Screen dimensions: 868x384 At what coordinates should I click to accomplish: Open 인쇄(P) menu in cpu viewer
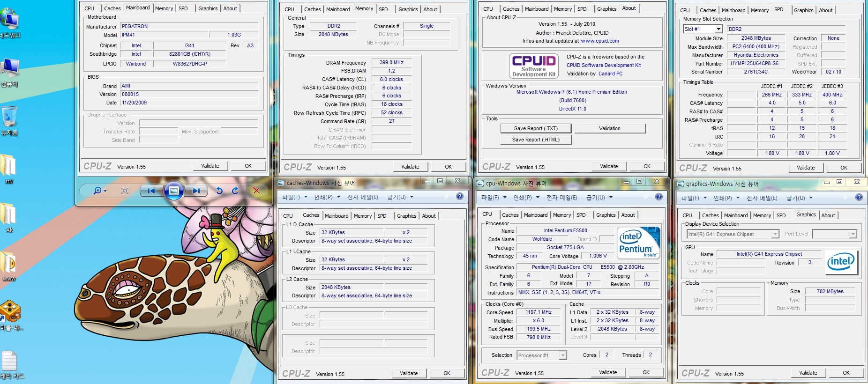tap(526, 198)
